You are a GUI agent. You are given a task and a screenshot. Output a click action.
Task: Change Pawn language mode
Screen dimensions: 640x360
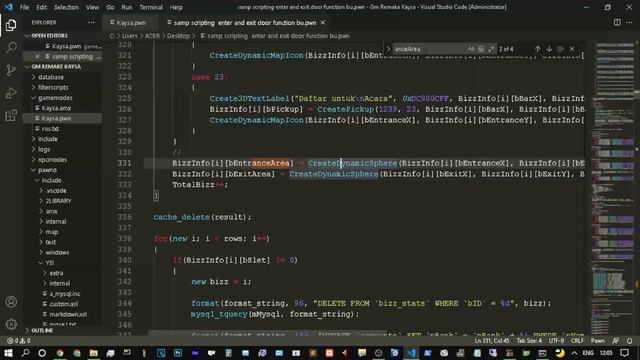tap(598, 340)
